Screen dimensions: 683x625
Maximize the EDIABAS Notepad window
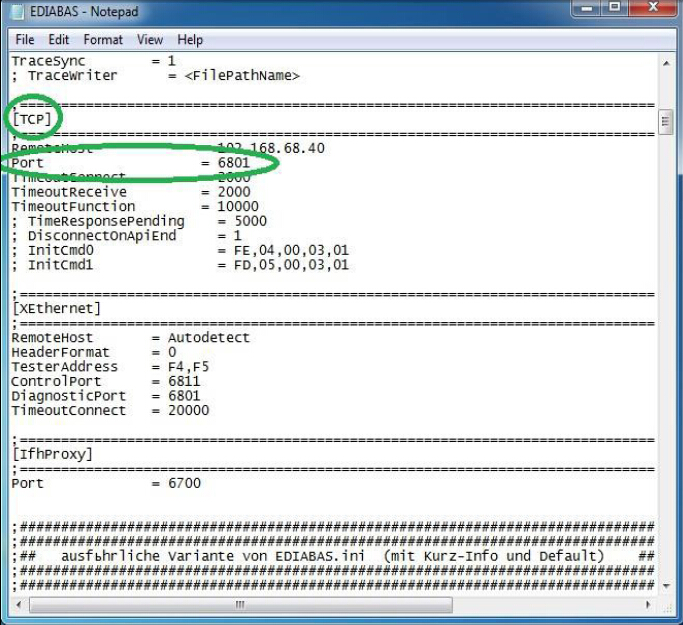click(615, 8)
